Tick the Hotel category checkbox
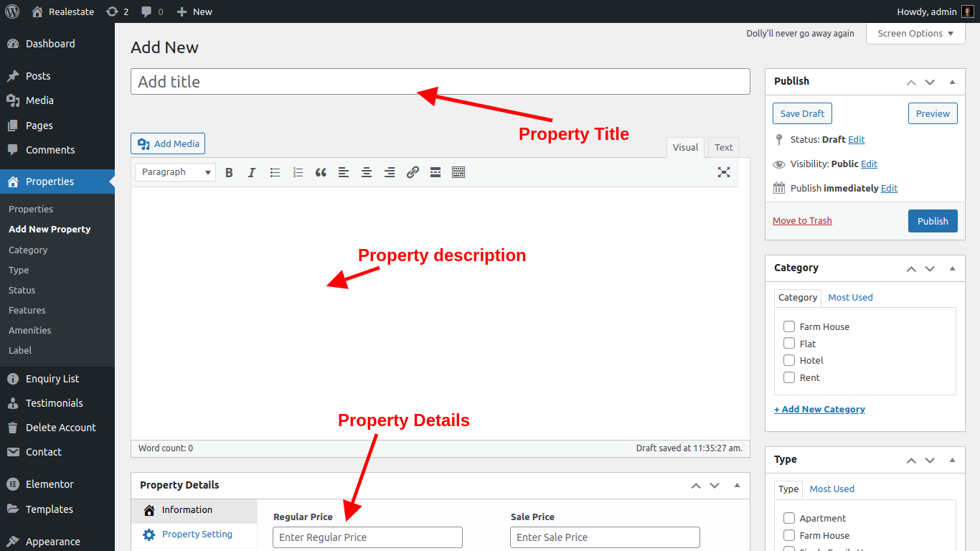This screenshot has width=980, height=551. click(789, 360)
